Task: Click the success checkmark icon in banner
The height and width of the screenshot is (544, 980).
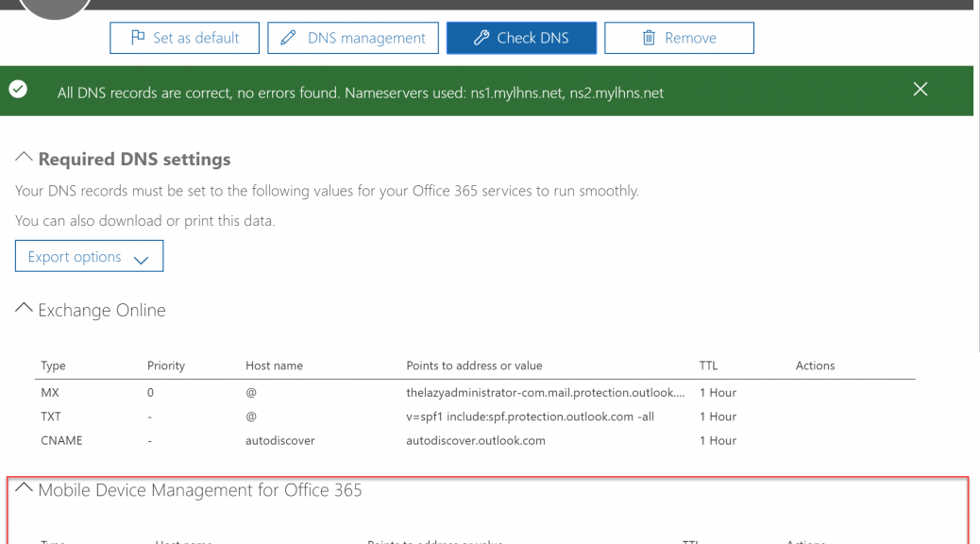Action: click(x=18, y=90)
